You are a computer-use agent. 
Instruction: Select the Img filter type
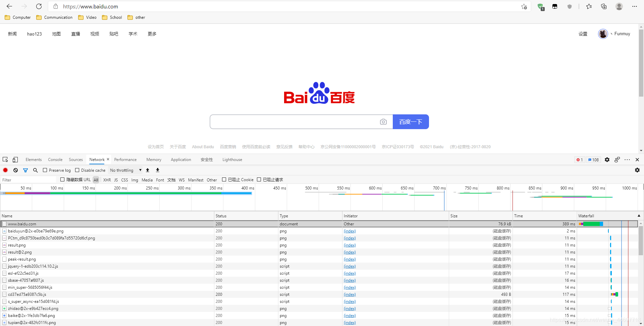[135, 180]
